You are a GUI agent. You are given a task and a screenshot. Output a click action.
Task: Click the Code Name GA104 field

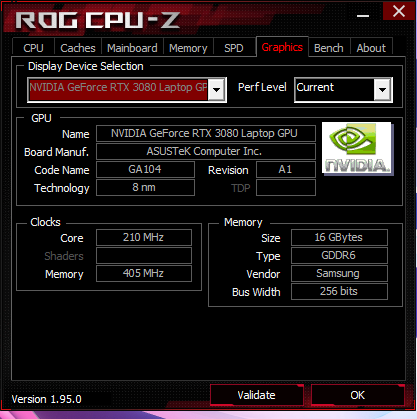pos(145,169)
